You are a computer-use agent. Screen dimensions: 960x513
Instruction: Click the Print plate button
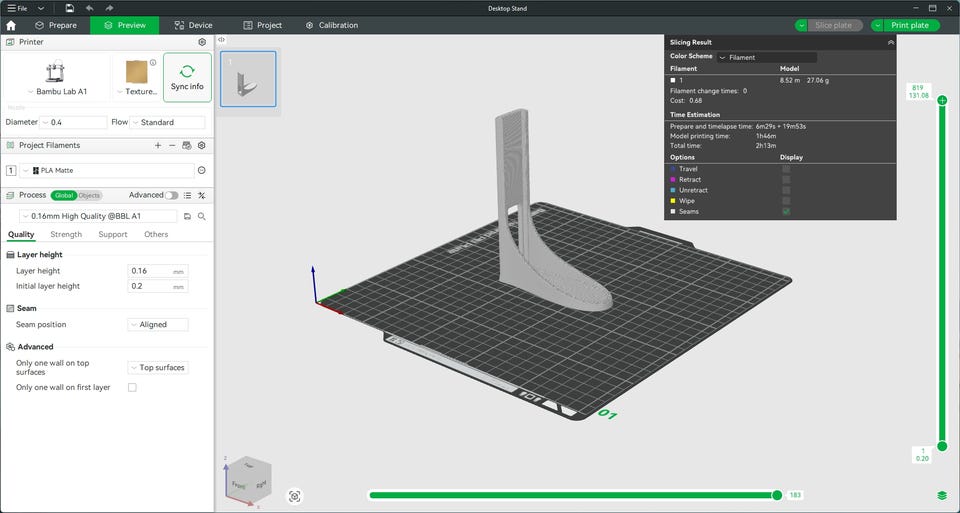pyautogui.click(x=909, y=25)
